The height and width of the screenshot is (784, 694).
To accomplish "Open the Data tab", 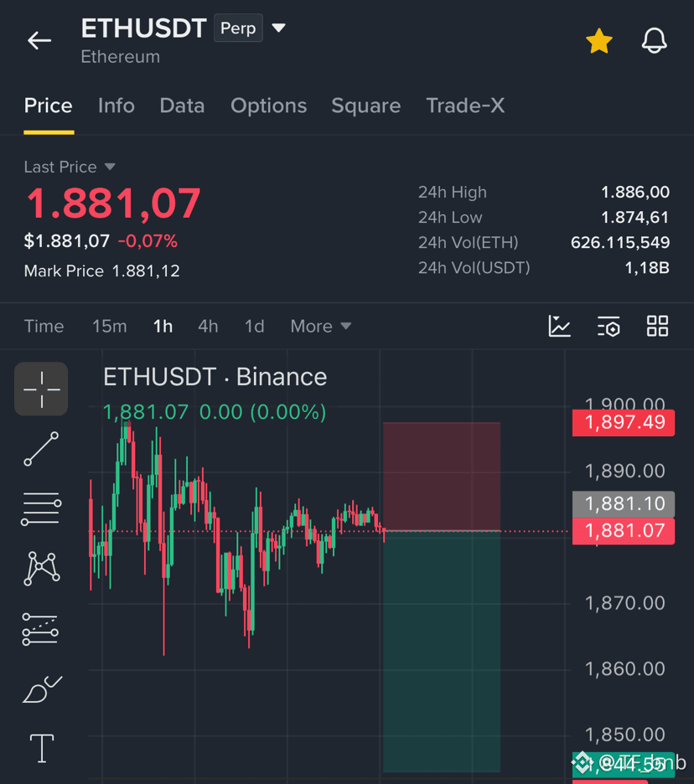I will click(x=182, y=106).
